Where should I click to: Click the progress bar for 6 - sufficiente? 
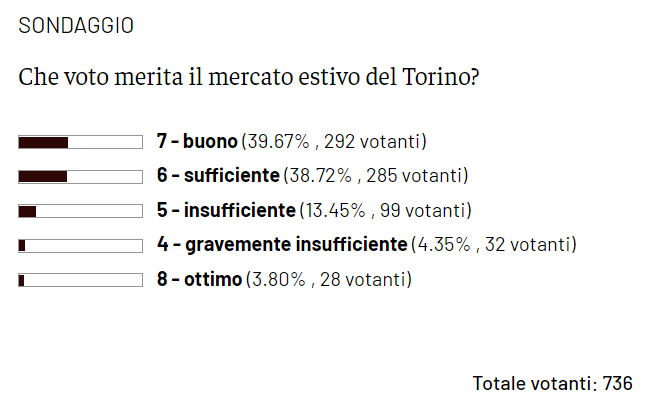click(x=80, y=177)
